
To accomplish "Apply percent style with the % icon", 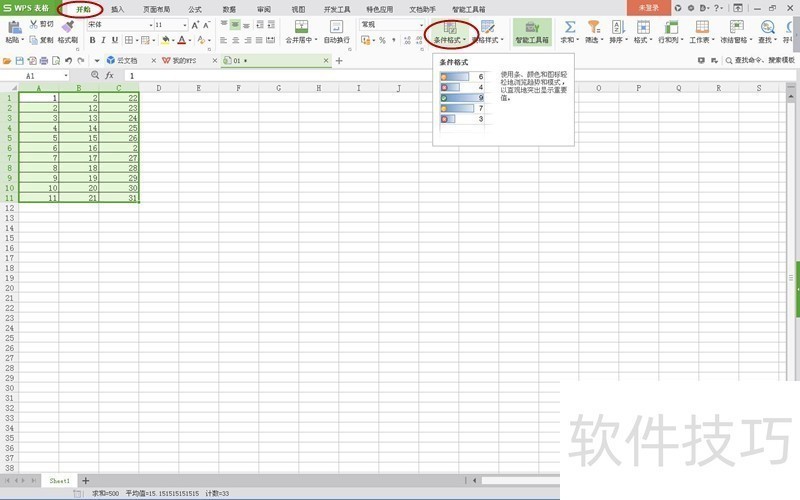I will click(x=382, y=40).
